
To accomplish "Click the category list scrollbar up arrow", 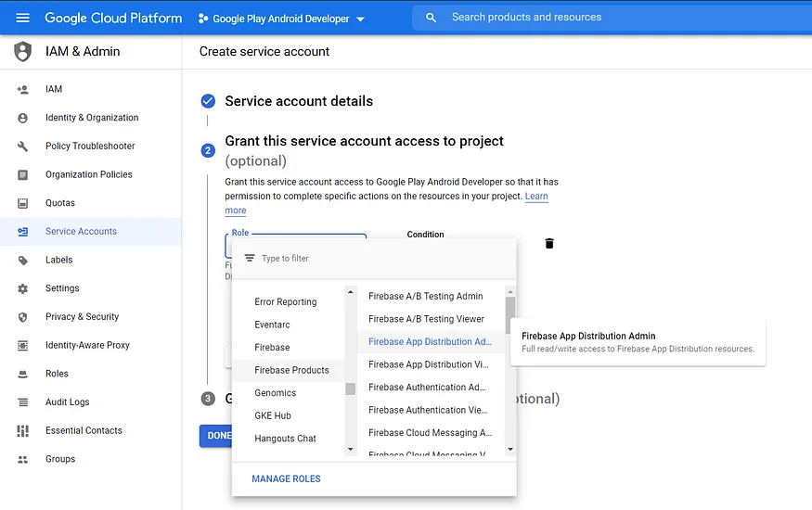I will coord(351,292).
